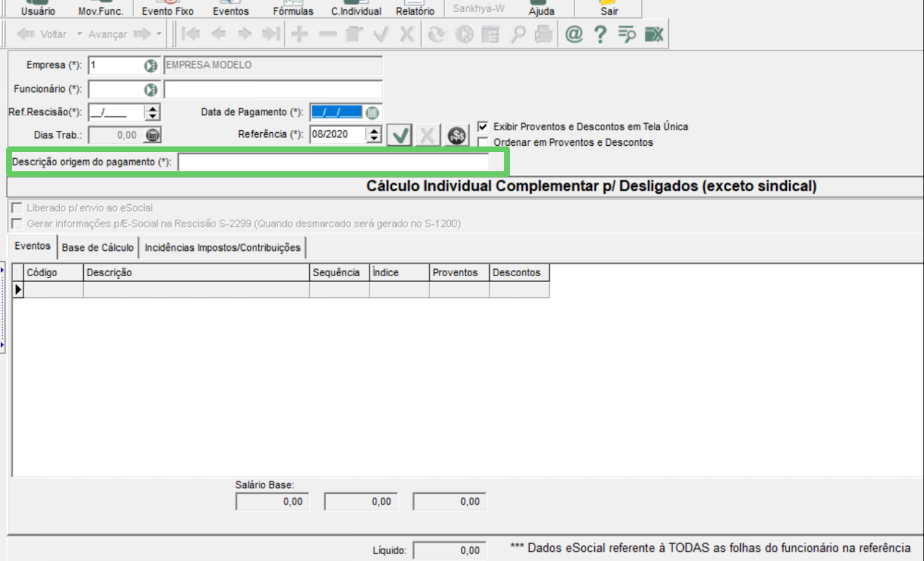Click the Data de Pagamento field
924x561 pixels.
[337, 112]
